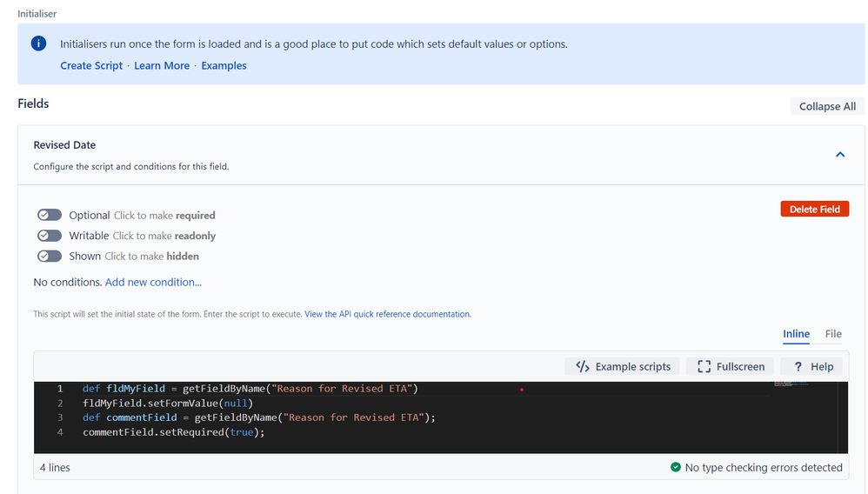Image resolution: width=868 pixels, height=494 pixels.
Task: Click line 3 def commentField code line
Action: point(259,417)
